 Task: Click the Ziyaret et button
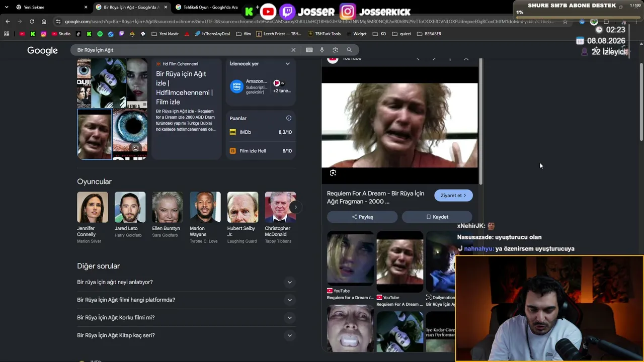pyautogui.click(x=453, y=196)
